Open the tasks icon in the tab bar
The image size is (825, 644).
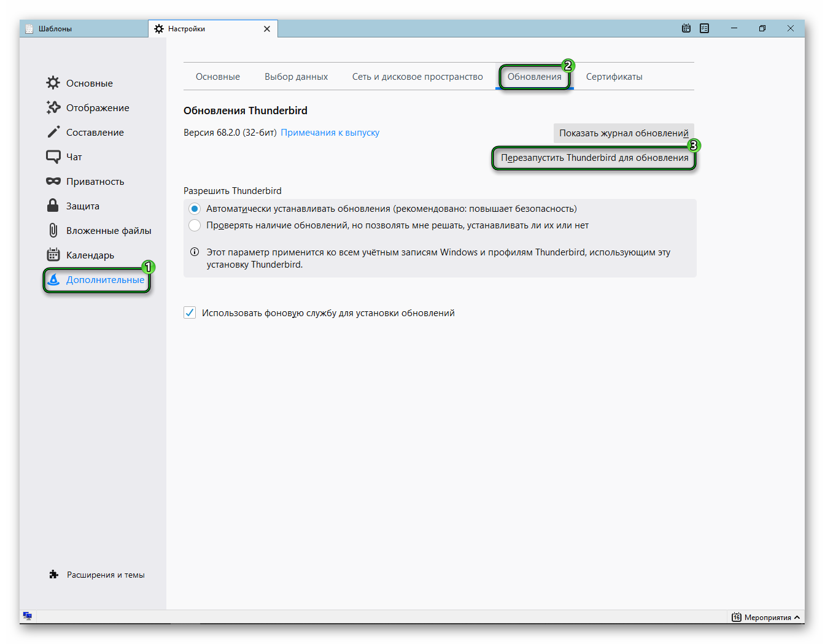[x=704, y=28]
